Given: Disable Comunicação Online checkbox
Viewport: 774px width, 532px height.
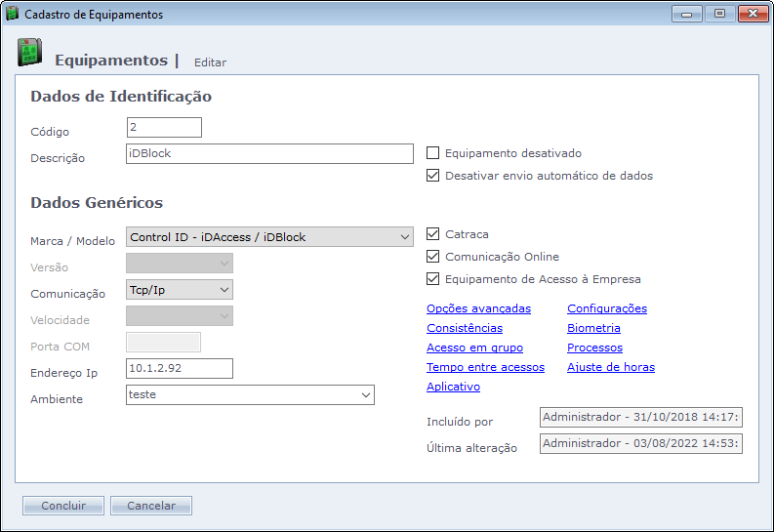Looking at the screenshot, I should [433, 257].
